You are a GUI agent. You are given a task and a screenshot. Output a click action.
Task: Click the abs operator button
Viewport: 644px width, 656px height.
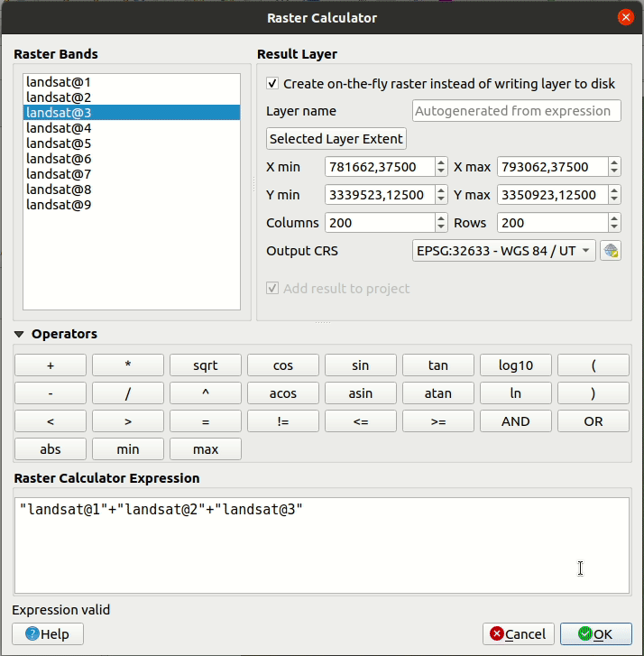[51, 449]
